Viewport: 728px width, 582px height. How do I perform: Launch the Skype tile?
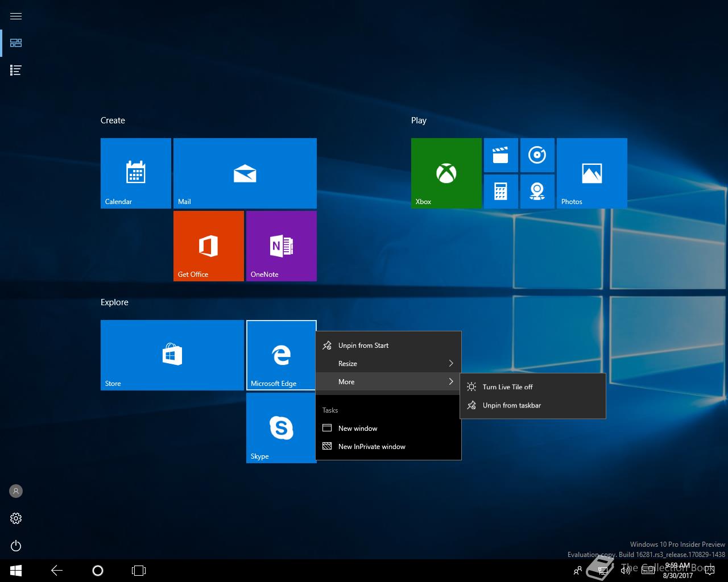[282, 428]
